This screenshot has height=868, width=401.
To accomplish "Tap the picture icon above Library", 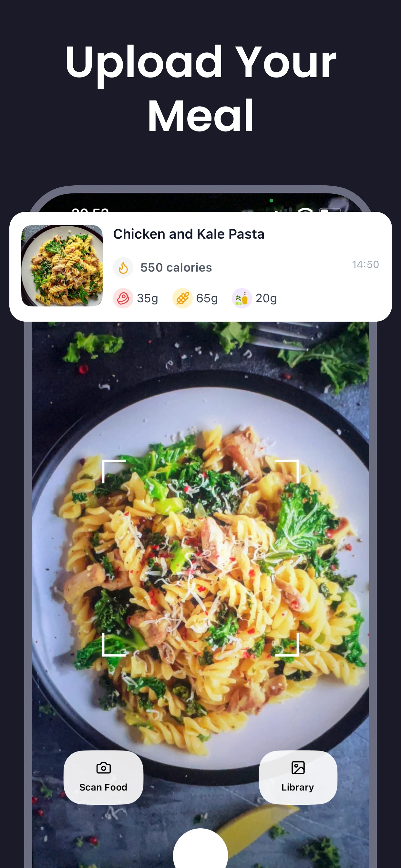I will [298, 768].
